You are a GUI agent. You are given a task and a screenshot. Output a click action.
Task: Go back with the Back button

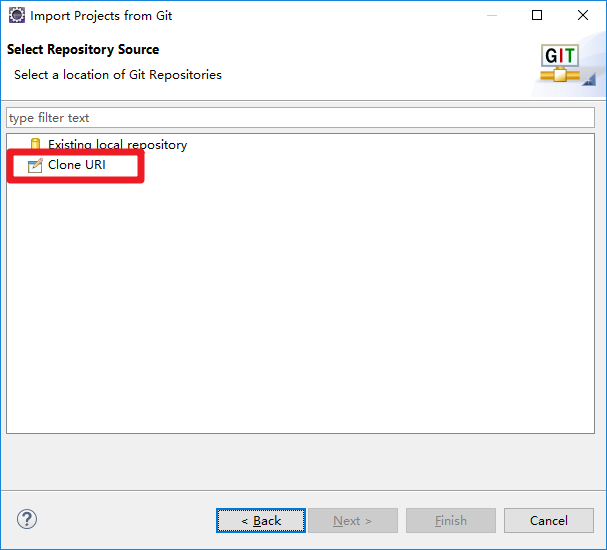(x=261, y=521)
